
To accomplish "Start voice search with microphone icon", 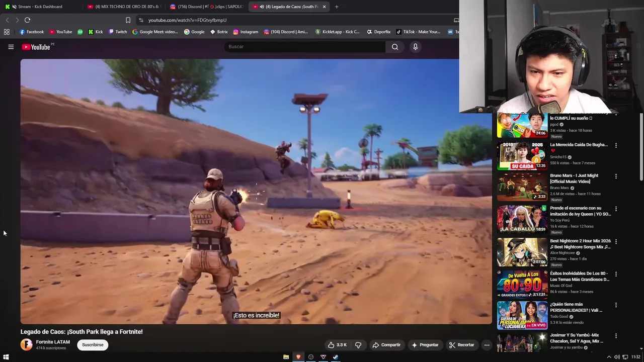I will (x=415, y=47).
